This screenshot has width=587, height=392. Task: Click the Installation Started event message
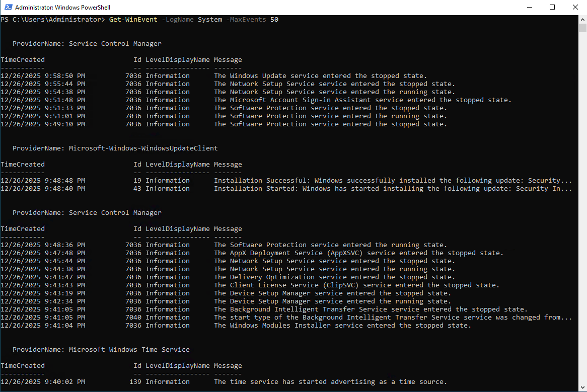(x=393, y=189)
